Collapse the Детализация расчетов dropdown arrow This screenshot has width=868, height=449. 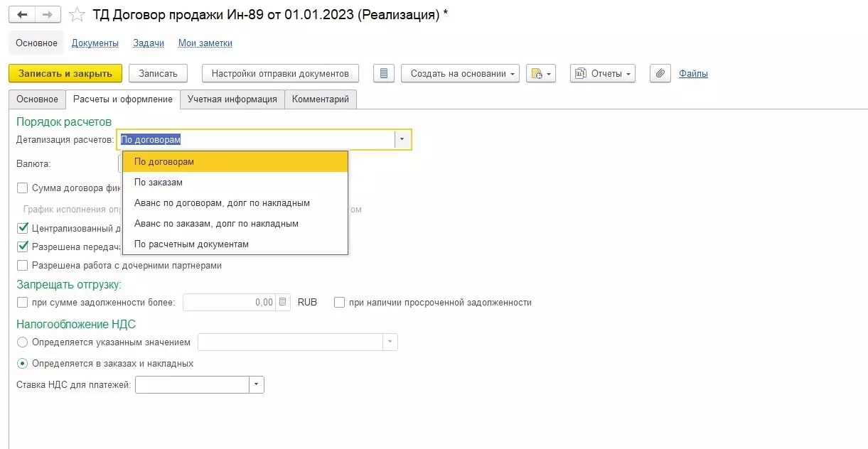(x=402, y=140)
